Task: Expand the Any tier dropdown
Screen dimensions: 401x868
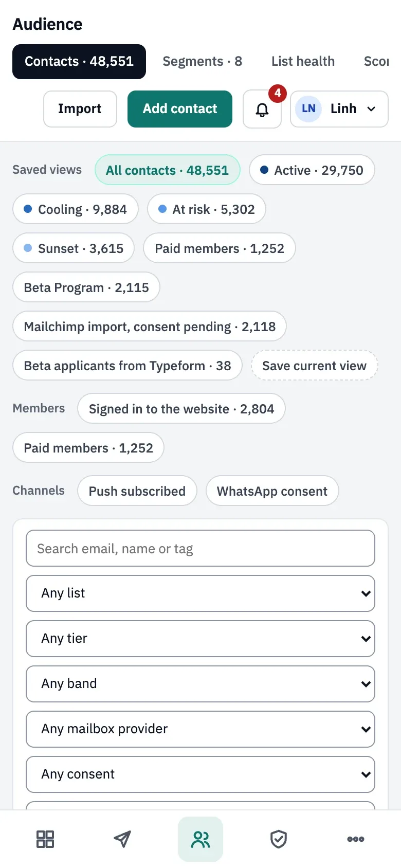Action: (x=200, y=639)
